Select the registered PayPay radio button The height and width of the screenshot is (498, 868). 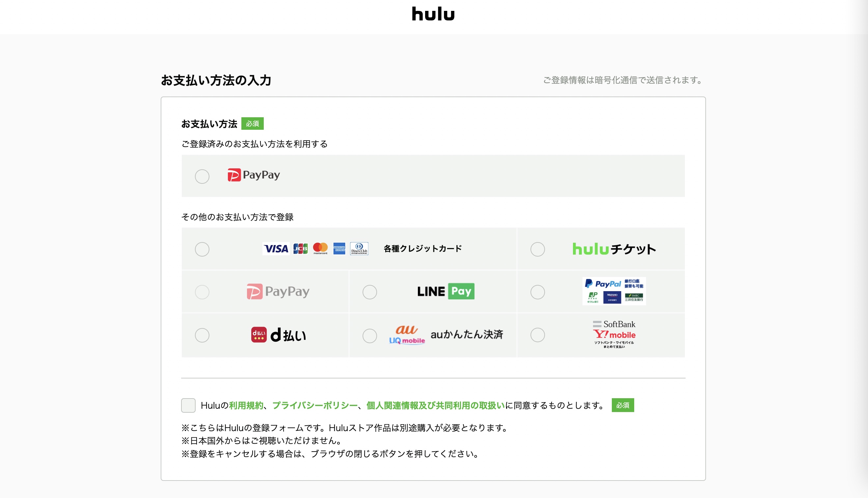coord(202,177)
